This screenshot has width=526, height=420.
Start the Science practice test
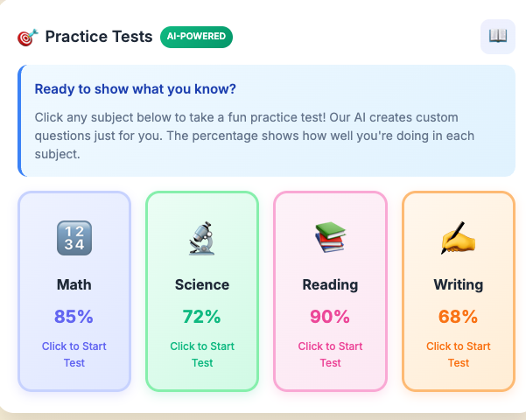[202, 354]
